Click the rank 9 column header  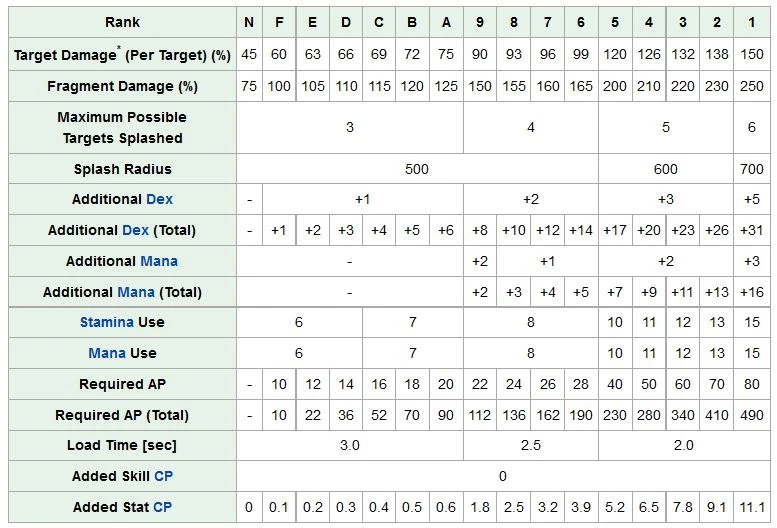(x=480, y=22)
